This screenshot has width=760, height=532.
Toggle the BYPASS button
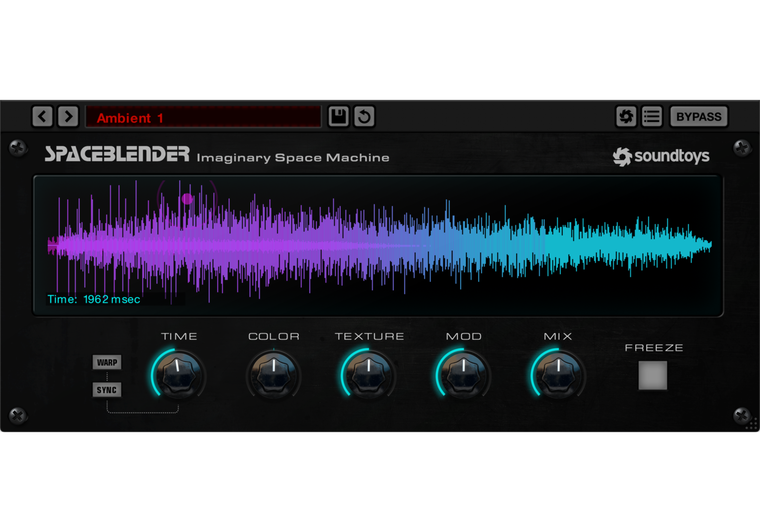click(699, 117)
